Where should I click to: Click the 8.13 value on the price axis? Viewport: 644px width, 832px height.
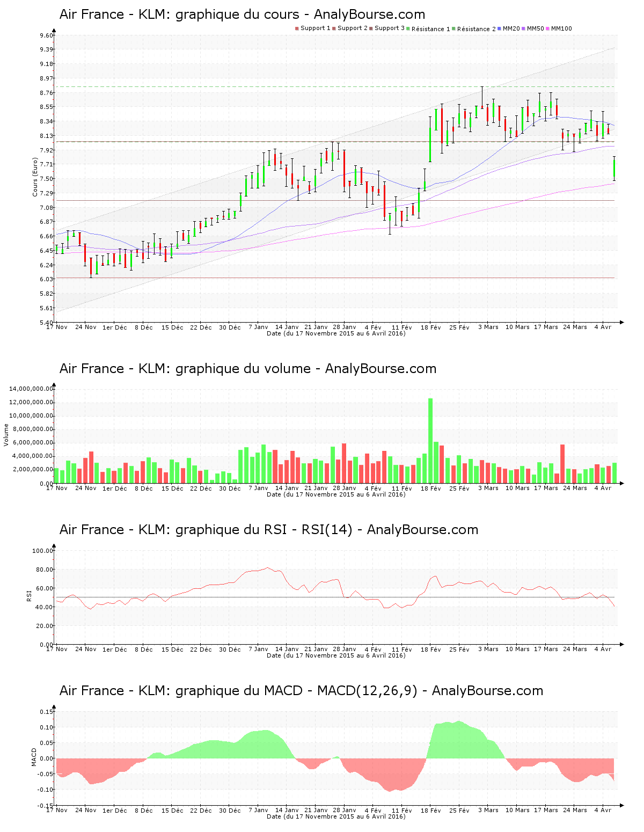point(47,136)
